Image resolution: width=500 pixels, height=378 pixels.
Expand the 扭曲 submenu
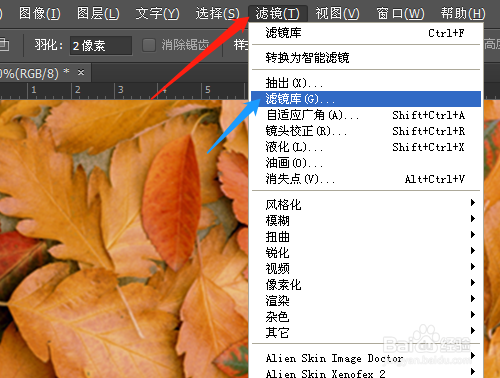(366, 236)
